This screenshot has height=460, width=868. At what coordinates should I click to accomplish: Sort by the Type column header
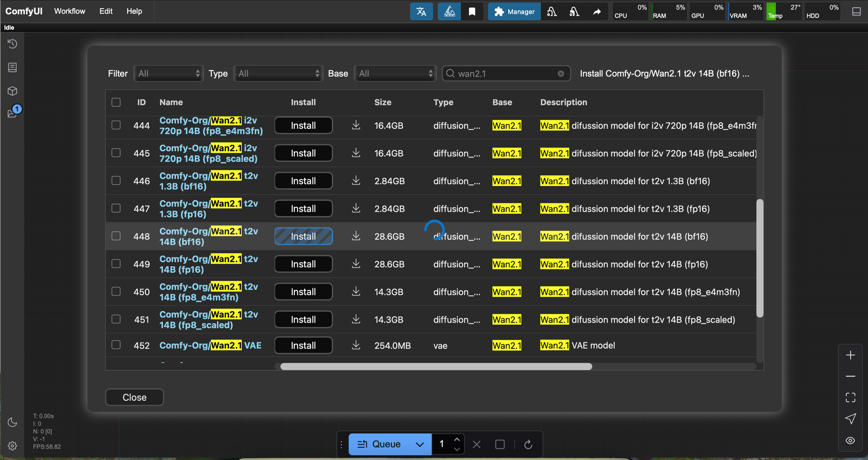pyautogui.click(x=443, y=102)
